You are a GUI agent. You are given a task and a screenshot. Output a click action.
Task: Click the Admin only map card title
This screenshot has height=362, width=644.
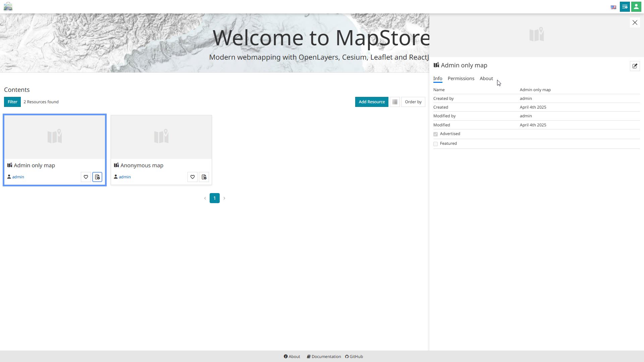pyautogui.click(x=34, y=166)
